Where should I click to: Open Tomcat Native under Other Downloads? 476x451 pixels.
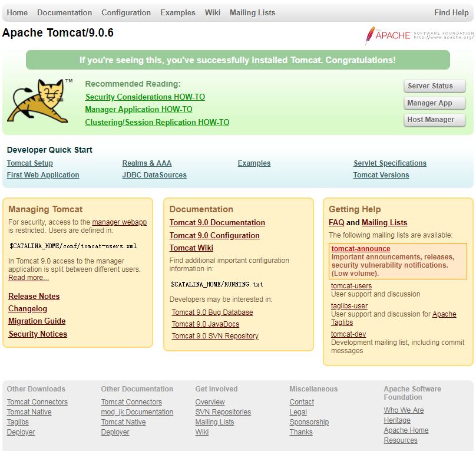pos(29,412)
